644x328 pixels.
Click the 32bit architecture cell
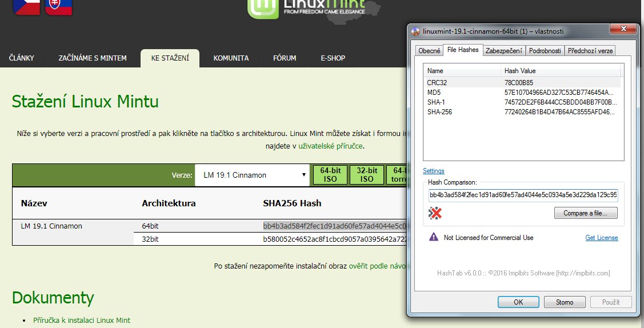pyautogui.click(x=150, y=239)
